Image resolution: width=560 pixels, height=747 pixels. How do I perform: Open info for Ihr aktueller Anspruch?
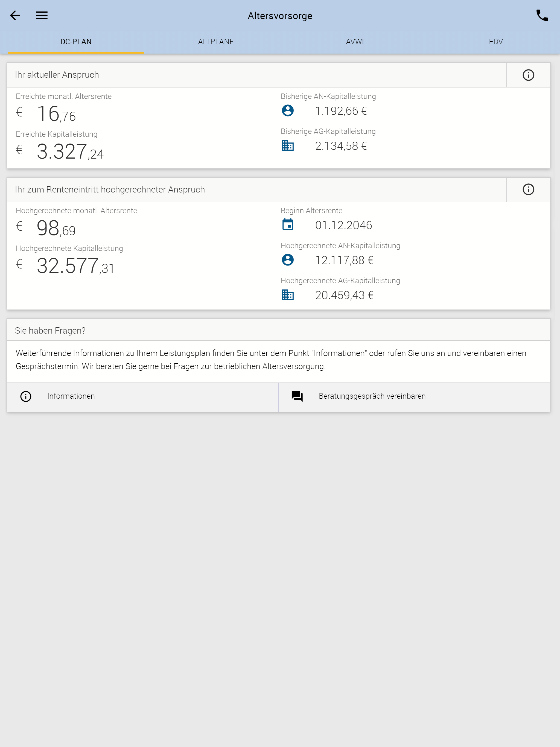[x=528, y=75]
